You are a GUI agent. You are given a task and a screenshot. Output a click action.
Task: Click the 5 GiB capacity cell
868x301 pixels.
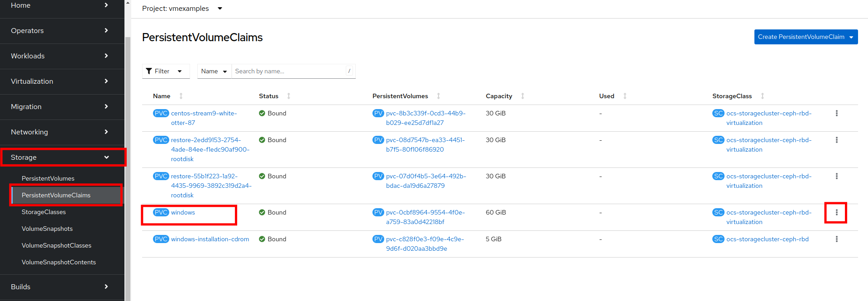[494, 239]
